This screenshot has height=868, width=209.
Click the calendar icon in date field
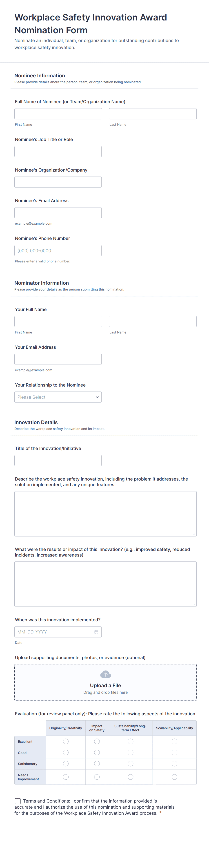click(96, 632)
